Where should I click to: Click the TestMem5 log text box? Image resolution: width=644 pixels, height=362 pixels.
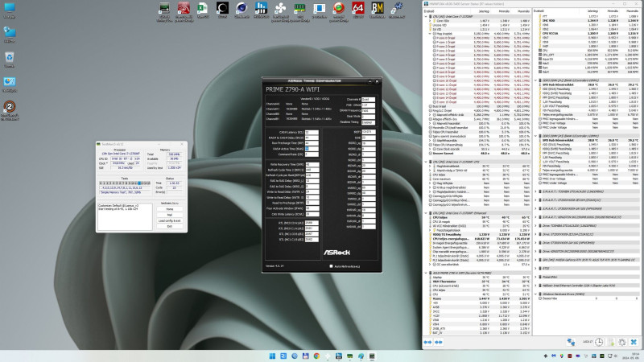coord(125,216)
